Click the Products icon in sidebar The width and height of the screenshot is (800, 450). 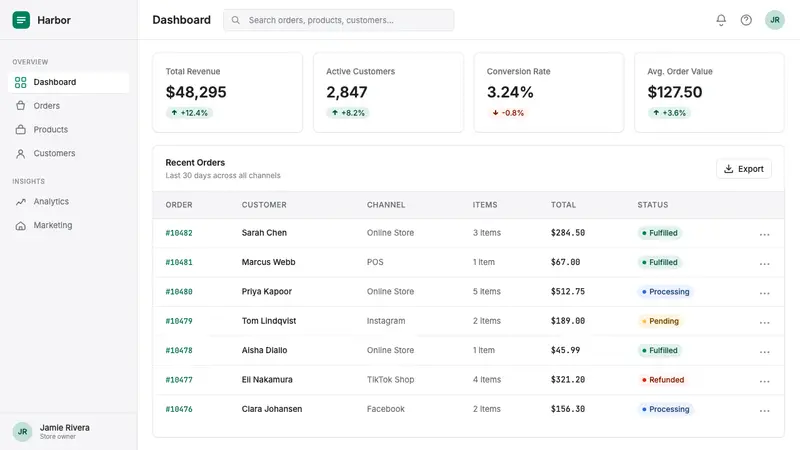pos(20,130)
